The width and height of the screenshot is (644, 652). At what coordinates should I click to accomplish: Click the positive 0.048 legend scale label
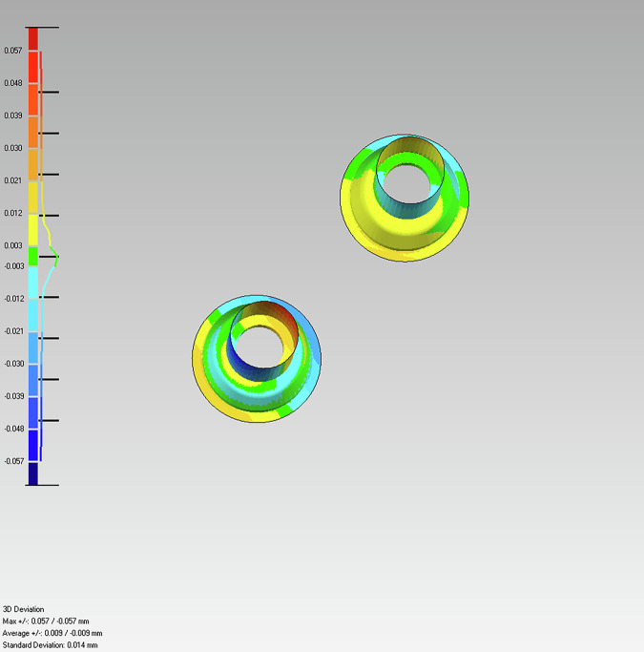pos(13,83)
